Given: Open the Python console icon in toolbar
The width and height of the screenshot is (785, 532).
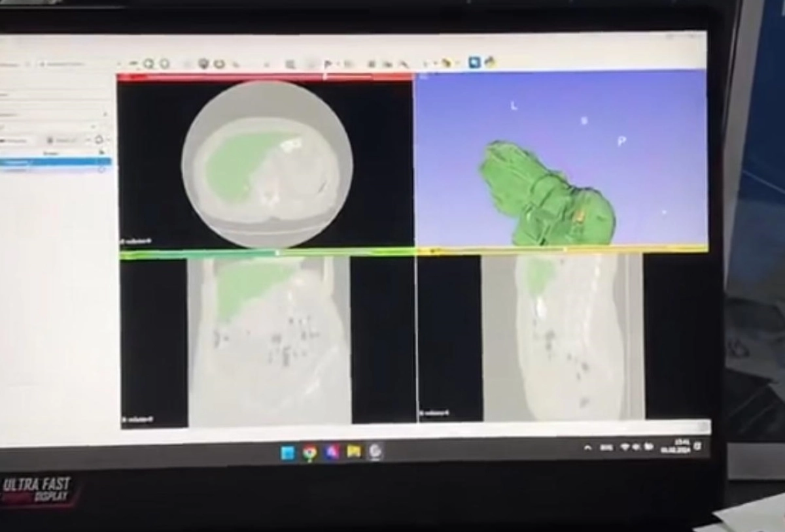Looking at the screenshot, I should [488, 62].
